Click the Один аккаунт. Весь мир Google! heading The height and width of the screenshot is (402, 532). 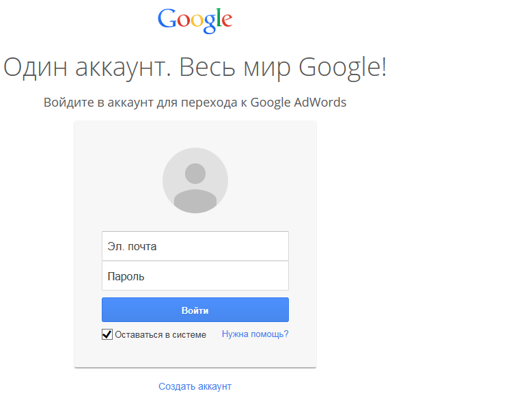click(195, 68)
